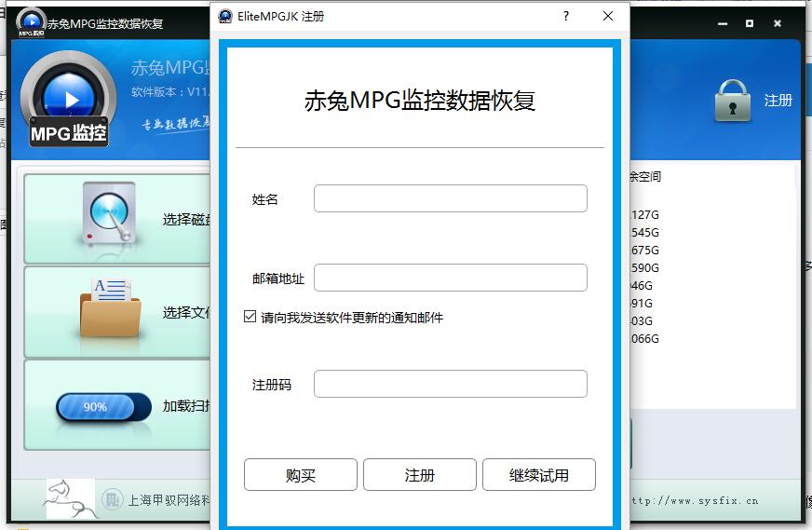
Task: Click the MPG监控 application logo
Action: (x=69, y=100)
